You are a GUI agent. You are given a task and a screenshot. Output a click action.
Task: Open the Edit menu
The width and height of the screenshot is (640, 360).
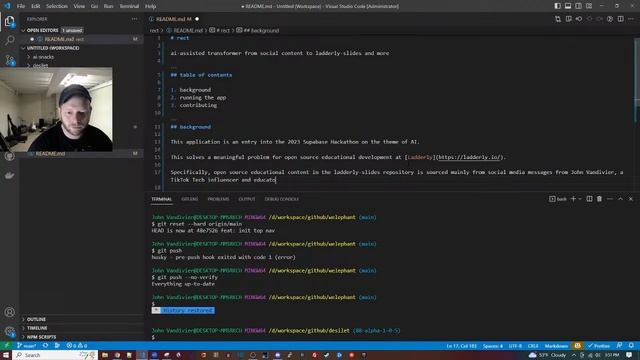coord(36,6)
